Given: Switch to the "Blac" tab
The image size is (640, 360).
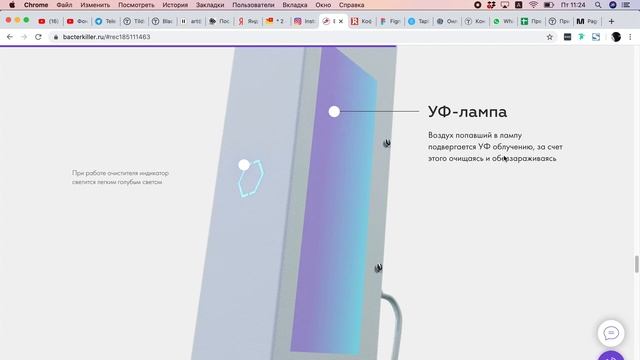Looking at the screenshot, I should 162,21.
